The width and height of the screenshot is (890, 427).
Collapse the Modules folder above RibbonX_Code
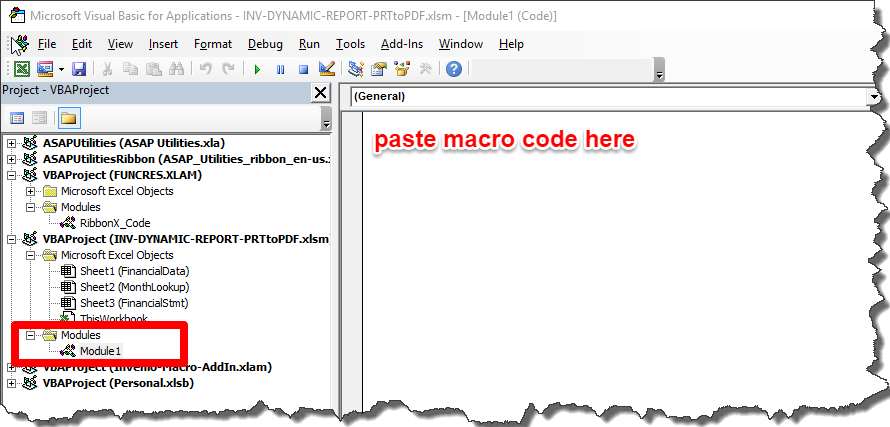point(31,207)
